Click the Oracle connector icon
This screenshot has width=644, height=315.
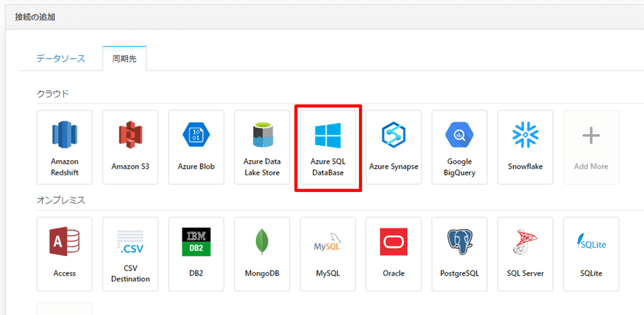click(393, 253)
